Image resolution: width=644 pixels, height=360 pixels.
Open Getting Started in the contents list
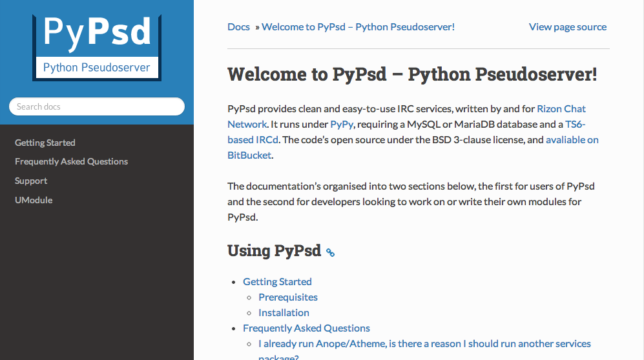point(277,282)
